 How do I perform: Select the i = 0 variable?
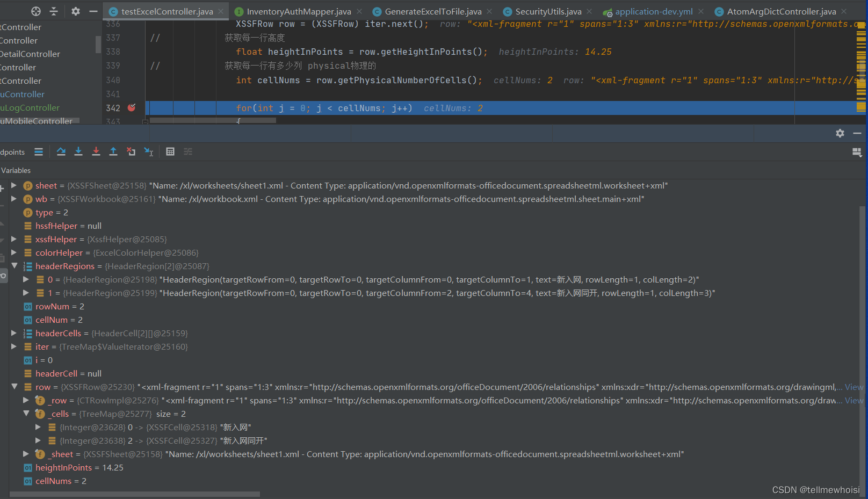pyautogui.click(x=44, y=360)
